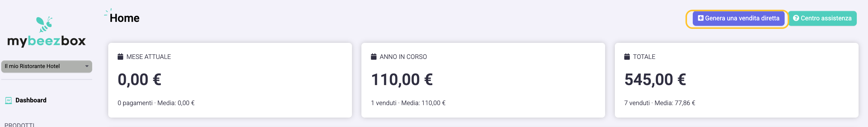Click the question mark help icon
The width and height of the screenshot is (868, 127).
796,18
